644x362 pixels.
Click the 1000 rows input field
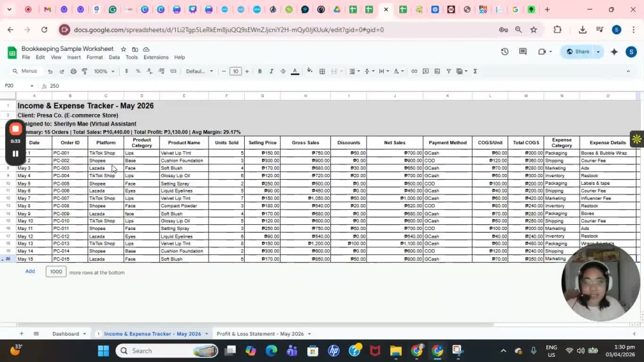click(x=56, y=272)
